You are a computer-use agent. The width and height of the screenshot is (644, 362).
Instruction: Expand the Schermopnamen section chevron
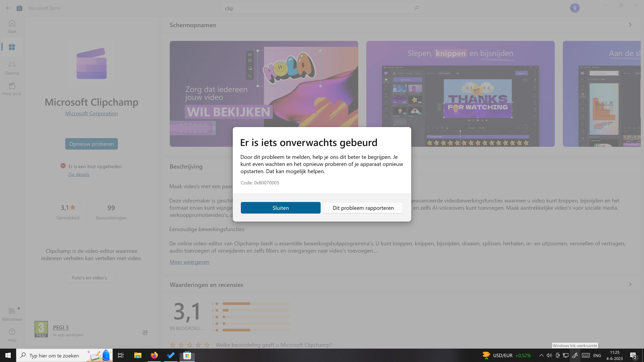[630, 25]
